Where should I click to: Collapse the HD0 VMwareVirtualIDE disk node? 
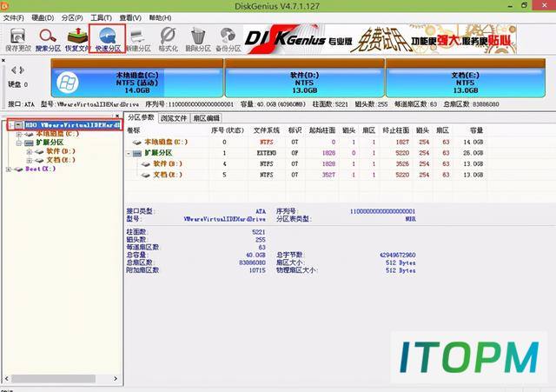pyautogui.click(x=11, y=125)
